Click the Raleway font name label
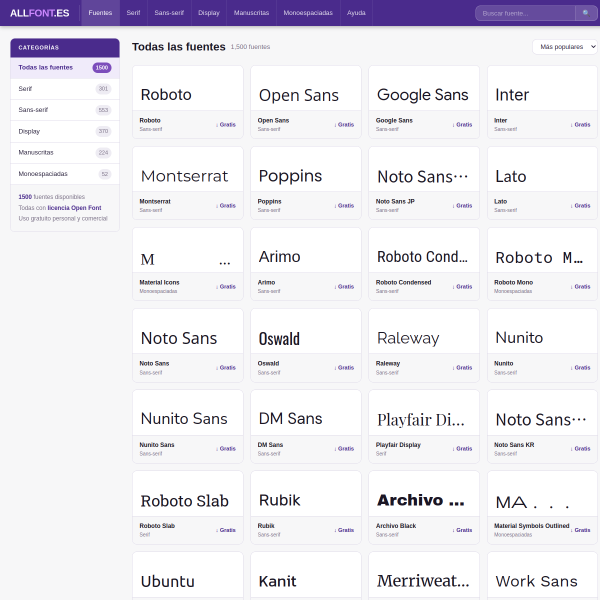The image size is (600, 600). (388, 364)
